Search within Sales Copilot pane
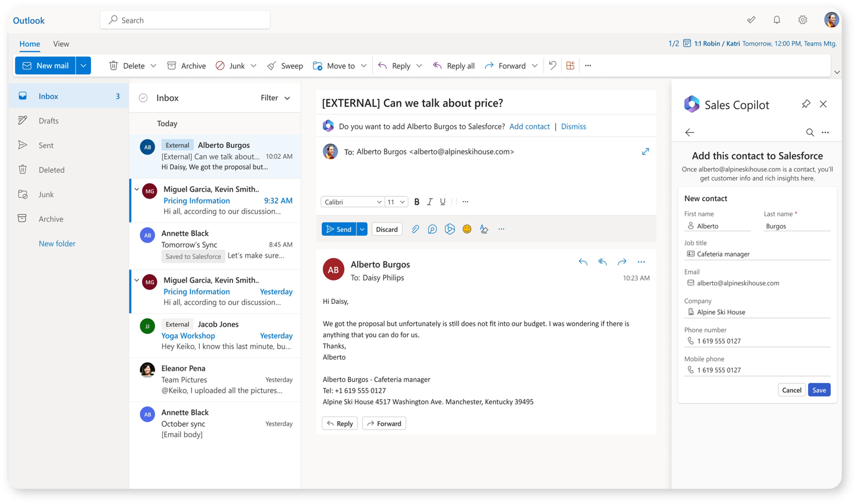 tap(810, 133)
